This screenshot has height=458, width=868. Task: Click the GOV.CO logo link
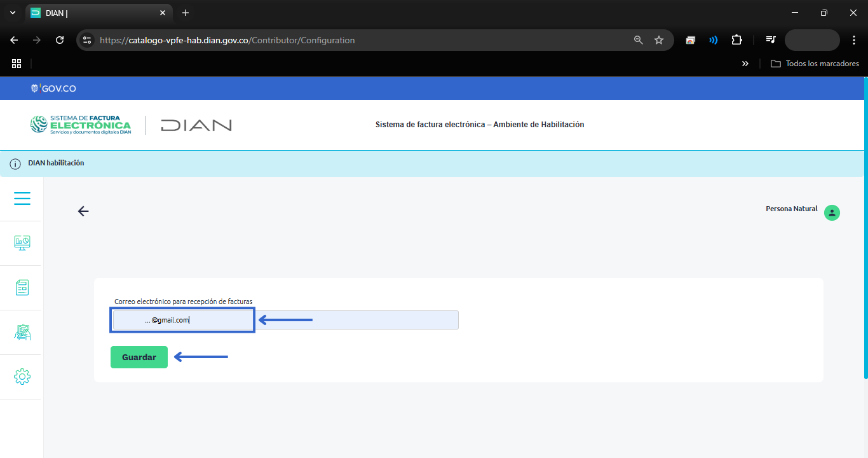(53, 88)
